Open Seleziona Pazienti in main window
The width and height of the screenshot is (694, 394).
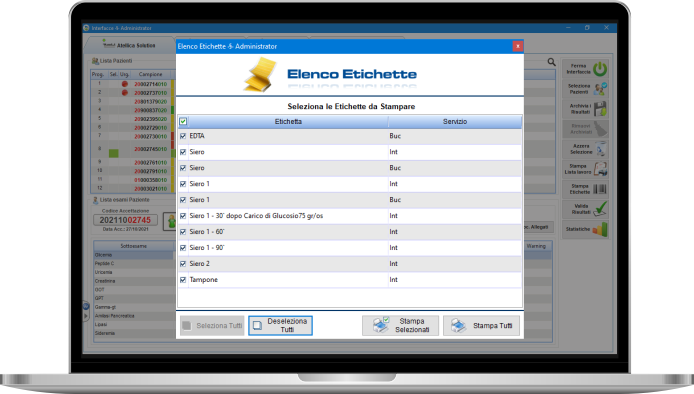click(x=585, y=89)
